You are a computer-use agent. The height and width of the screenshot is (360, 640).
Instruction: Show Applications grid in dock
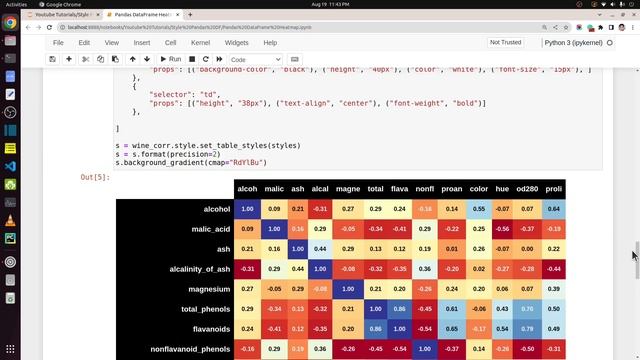click(x=10, y=349)
